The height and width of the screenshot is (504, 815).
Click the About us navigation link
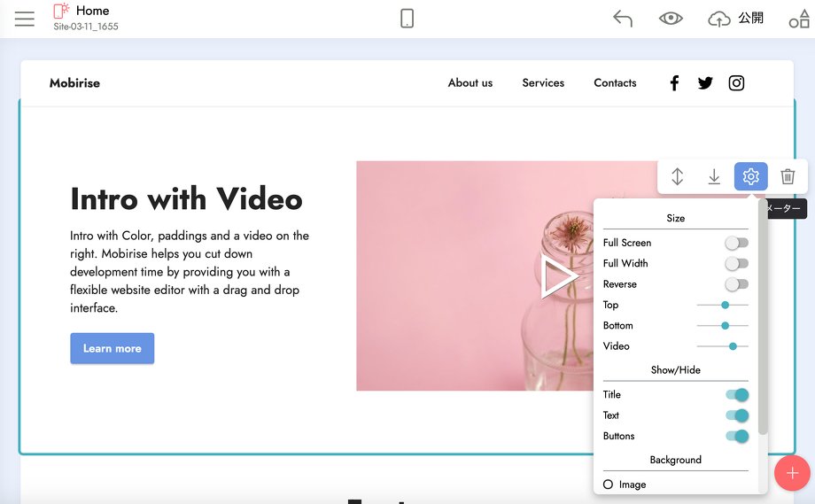point(470,83)
